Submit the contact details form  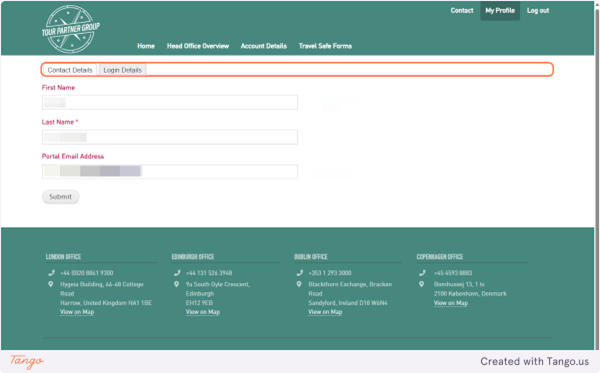[x=60, y=197]
